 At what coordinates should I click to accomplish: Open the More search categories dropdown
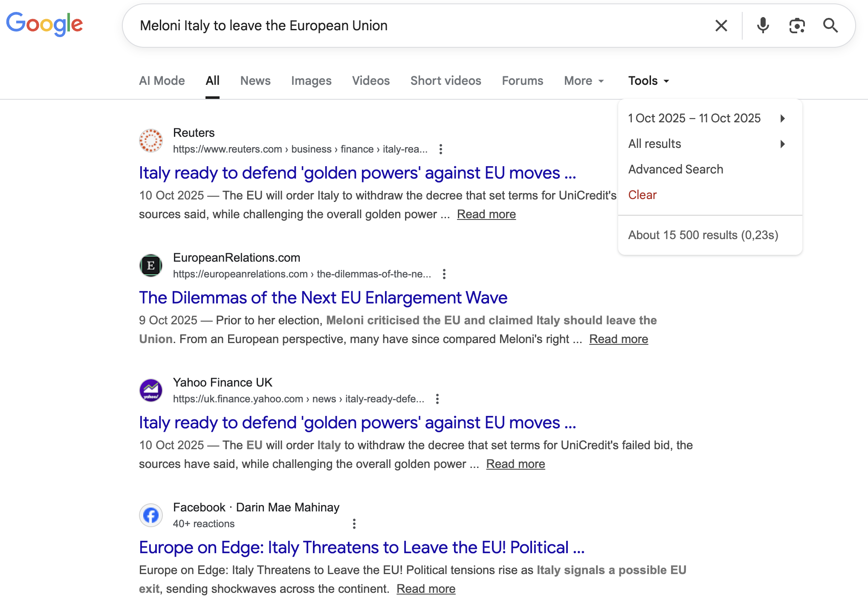pos(583,81)
